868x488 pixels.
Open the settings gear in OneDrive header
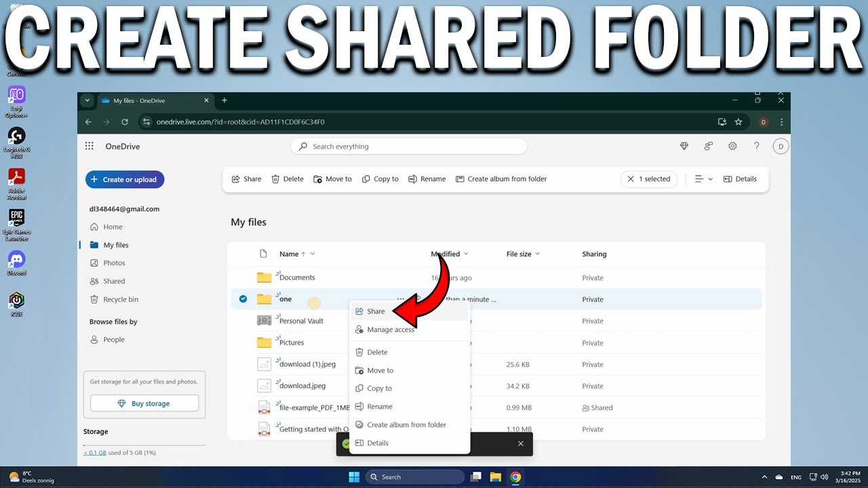click(x=732, y=146)
